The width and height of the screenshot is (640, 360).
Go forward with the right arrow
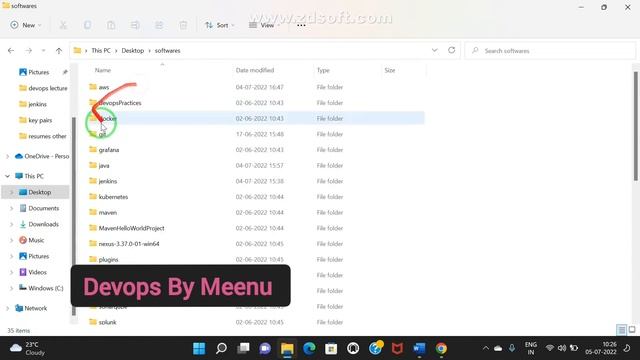click(29, 51)
